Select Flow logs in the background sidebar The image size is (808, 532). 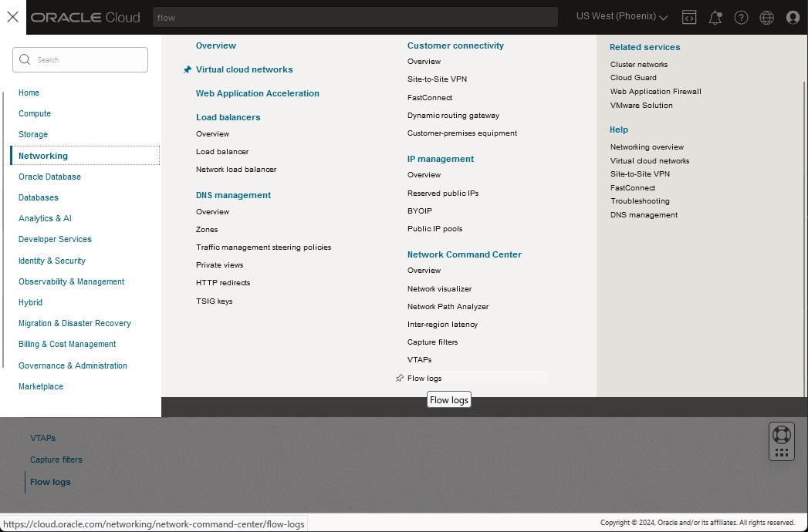(x=50, y=482)
